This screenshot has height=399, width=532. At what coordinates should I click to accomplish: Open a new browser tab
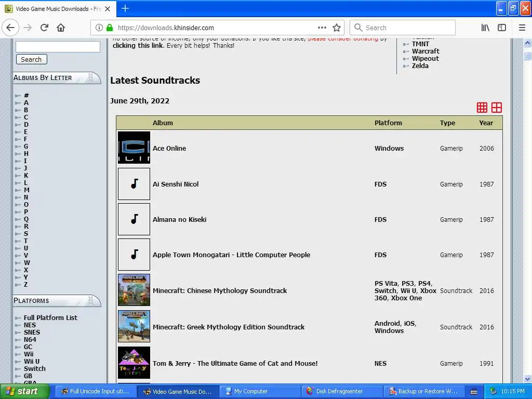click(125, 8)
